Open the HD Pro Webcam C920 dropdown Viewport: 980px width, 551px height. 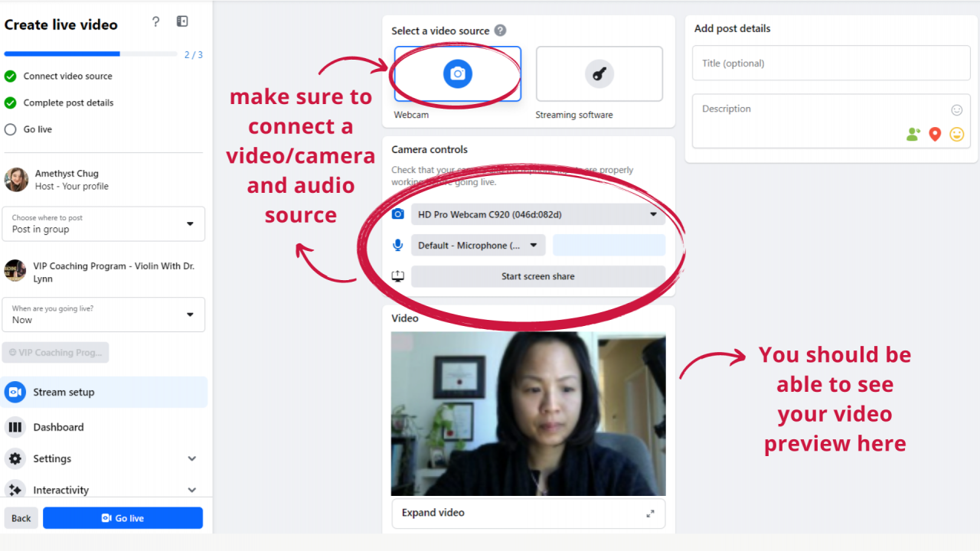(x=538, y=214)
